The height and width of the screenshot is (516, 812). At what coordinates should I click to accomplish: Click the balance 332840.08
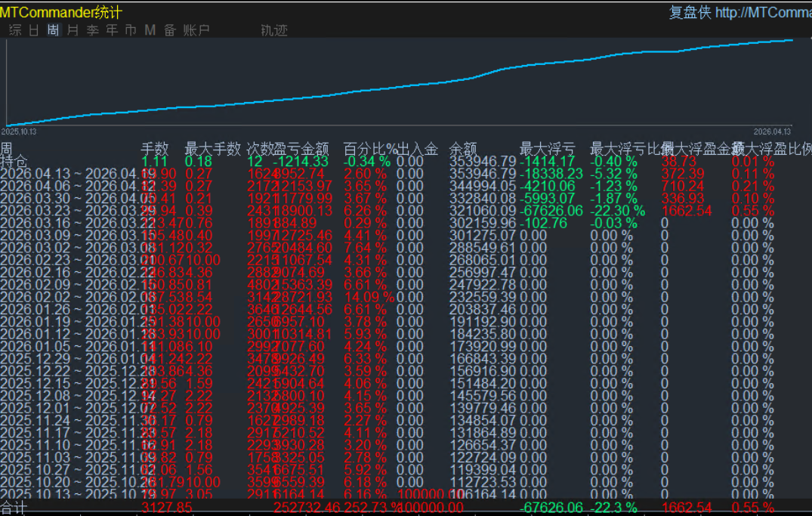click(483, 199)
